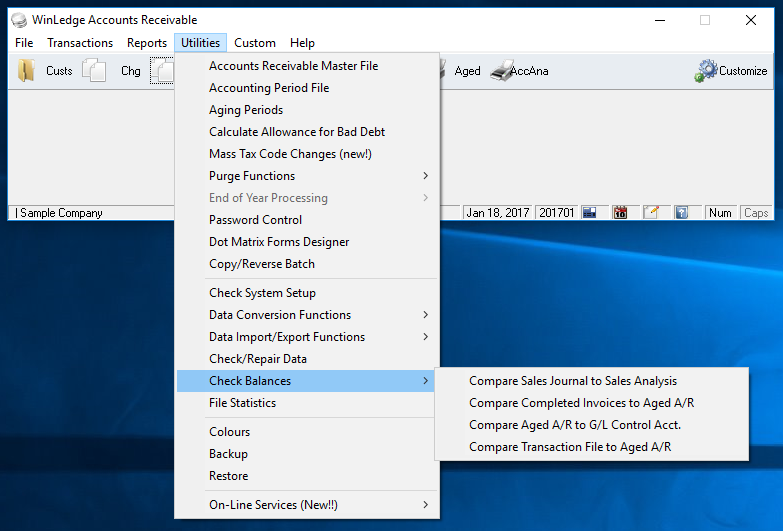Click the help question mark status icon
The height and width of the screenshot is (531, 783).
pyautogui.click(x=681, y=213)
